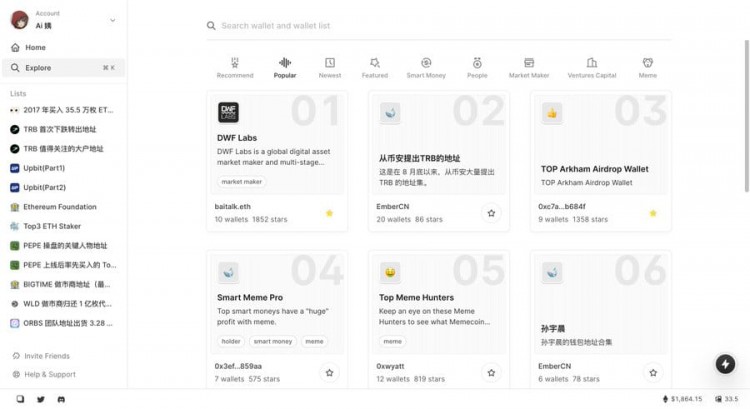Open Help & Support
This screenshot has width=750, height=409.
(44, 374)
